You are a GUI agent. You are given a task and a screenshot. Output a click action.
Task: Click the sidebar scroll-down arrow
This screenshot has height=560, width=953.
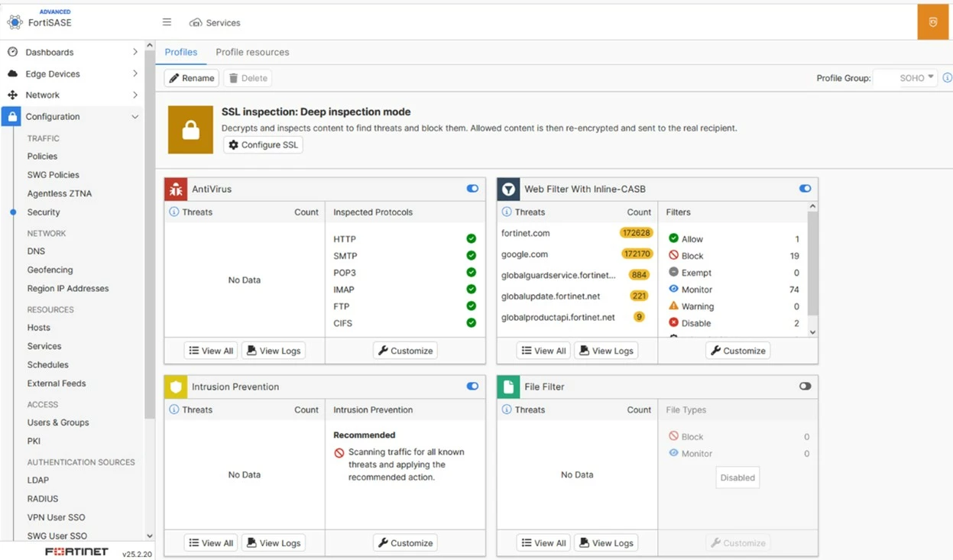(149, 536)
